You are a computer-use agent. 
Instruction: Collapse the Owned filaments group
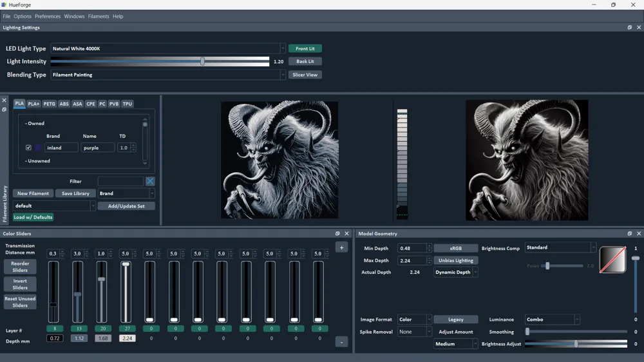click(35, 123)
